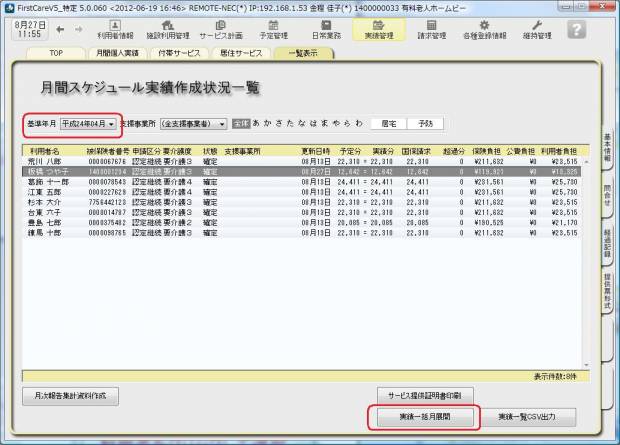The image size is (620, 445).
Task: Click the 実績一括月展開 button
Action: (425, 415)
